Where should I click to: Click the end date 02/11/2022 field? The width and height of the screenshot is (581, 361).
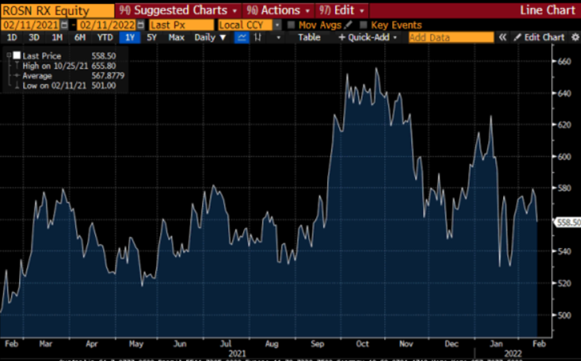107,25
